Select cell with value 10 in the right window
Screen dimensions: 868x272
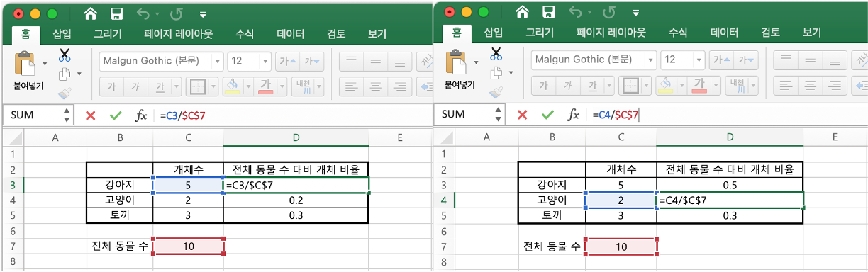pyautogui.click(x=621, y=246)
